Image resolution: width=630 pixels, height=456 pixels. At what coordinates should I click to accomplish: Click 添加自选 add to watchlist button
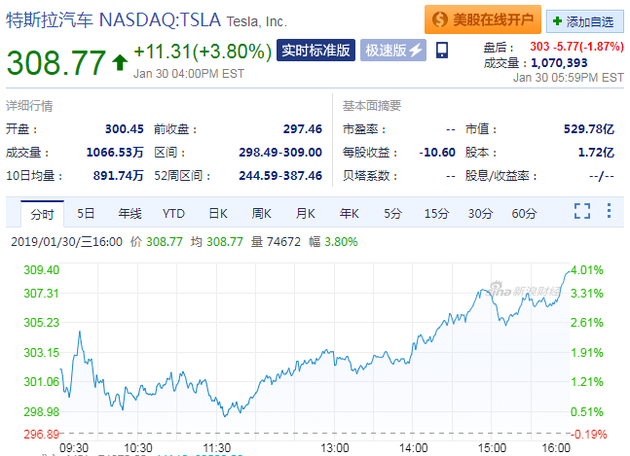[x=585, y=21]
